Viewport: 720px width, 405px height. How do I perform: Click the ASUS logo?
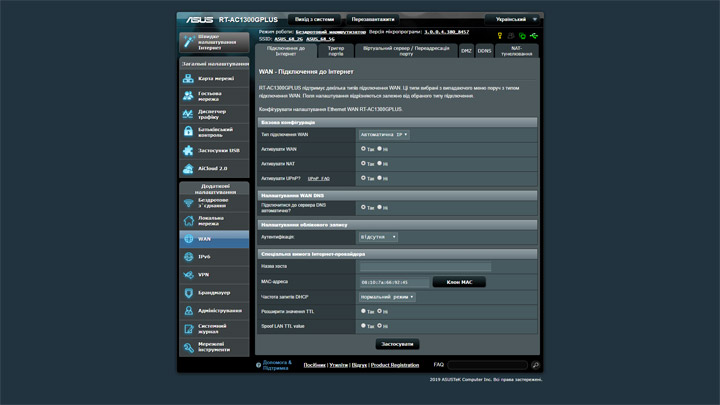coord(200,20)
